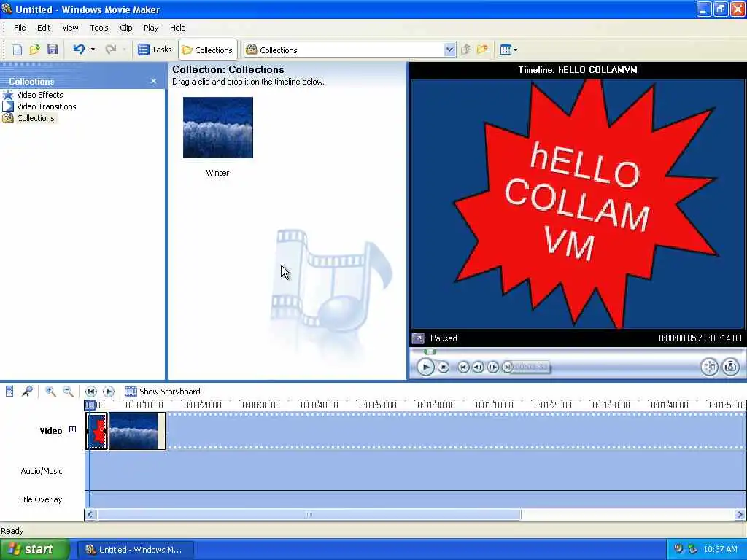
Task: Click the 0:00:30.00 timeline ruler mark
Action: [x=260, y=405]
